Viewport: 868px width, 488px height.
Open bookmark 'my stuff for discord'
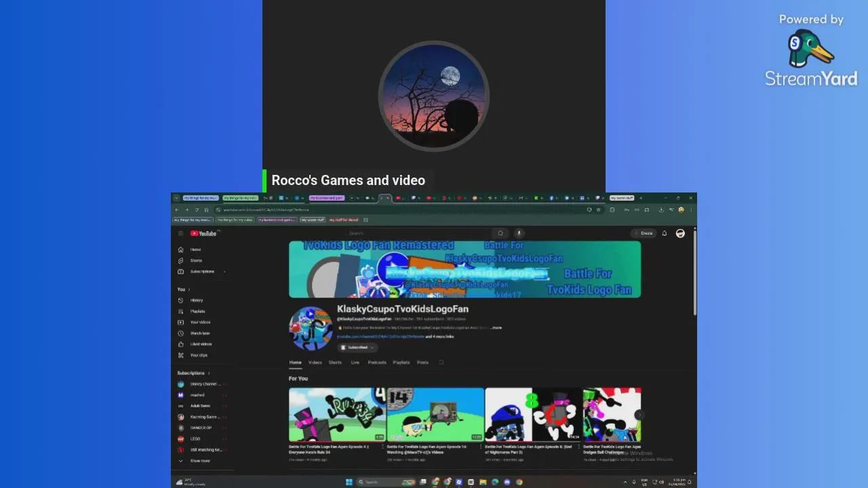[x=344, y=220]
